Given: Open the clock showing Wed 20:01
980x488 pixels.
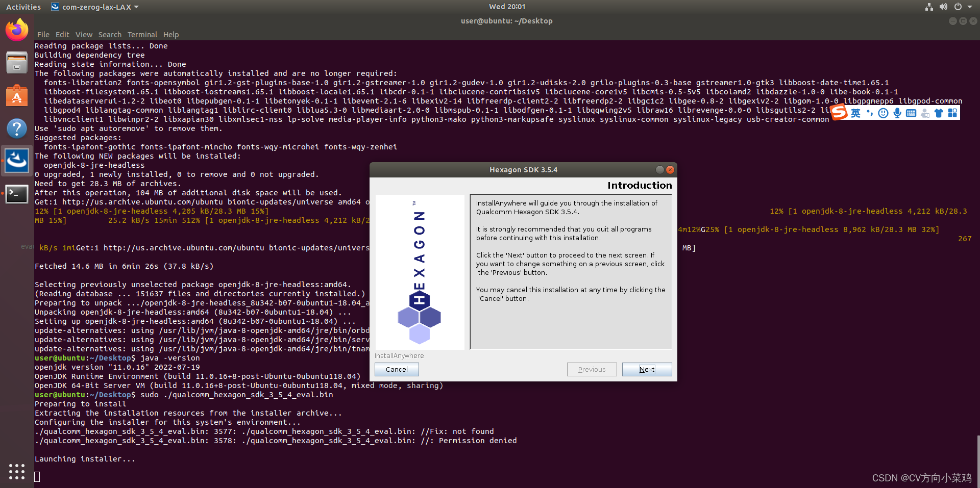Looking at the screenshot, I should pos(507,7).
